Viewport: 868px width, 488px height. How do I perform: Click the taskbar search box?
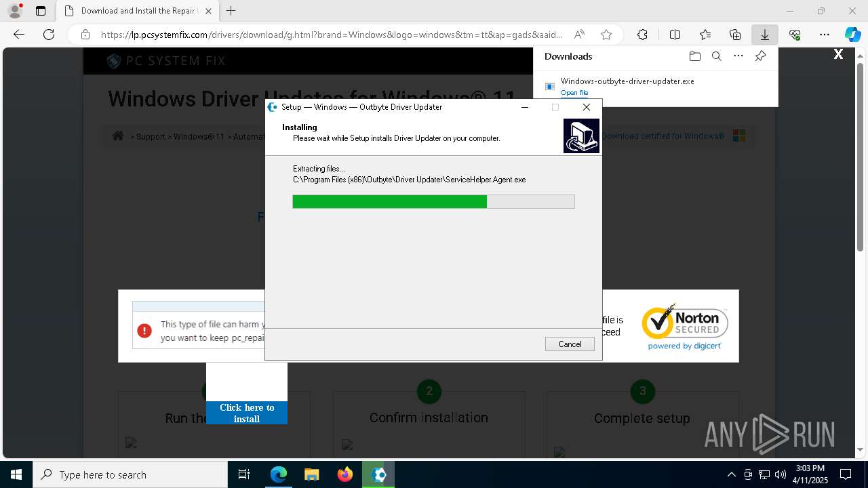pyautogui.click(x=130, y=474)
